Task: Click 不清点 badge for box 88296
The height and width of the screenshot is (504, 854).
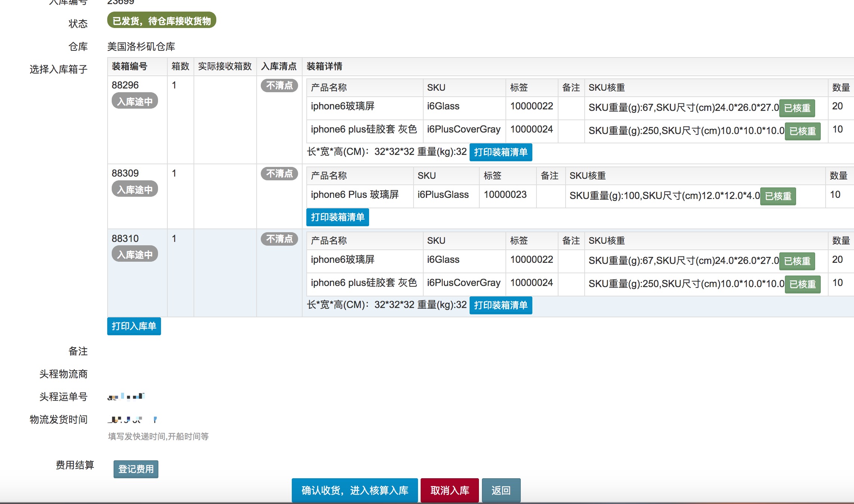Action: point(279,85)
